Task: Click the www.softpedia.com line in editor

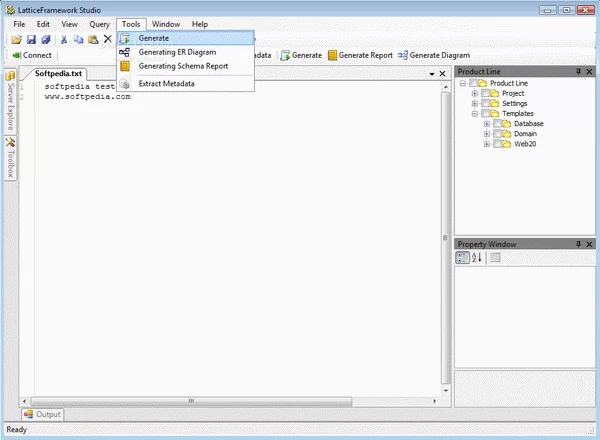Action: pyautogui.click(x=88, y=97)
